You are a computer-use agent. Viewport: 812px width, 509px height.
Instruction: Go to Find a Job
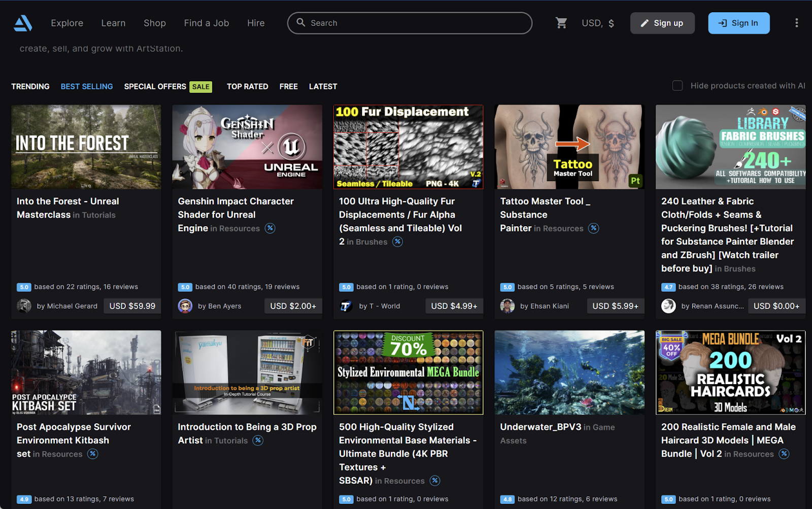click(x=207, y=23)
